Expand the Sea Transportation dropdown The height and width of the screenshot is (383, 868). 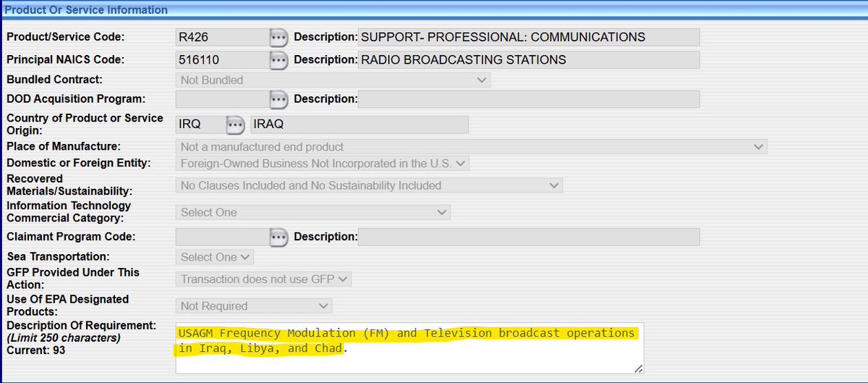point(214,257)
